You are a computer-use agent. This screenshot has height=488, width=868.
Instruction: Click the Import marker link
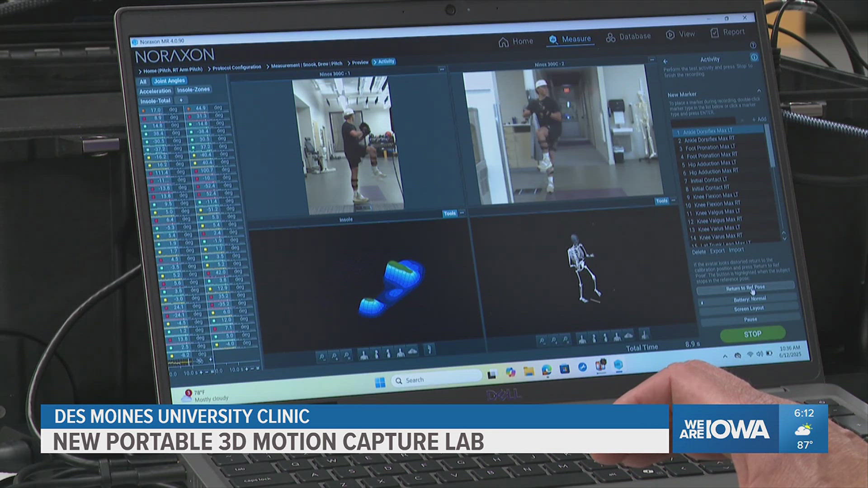click(x=736, y=250)
